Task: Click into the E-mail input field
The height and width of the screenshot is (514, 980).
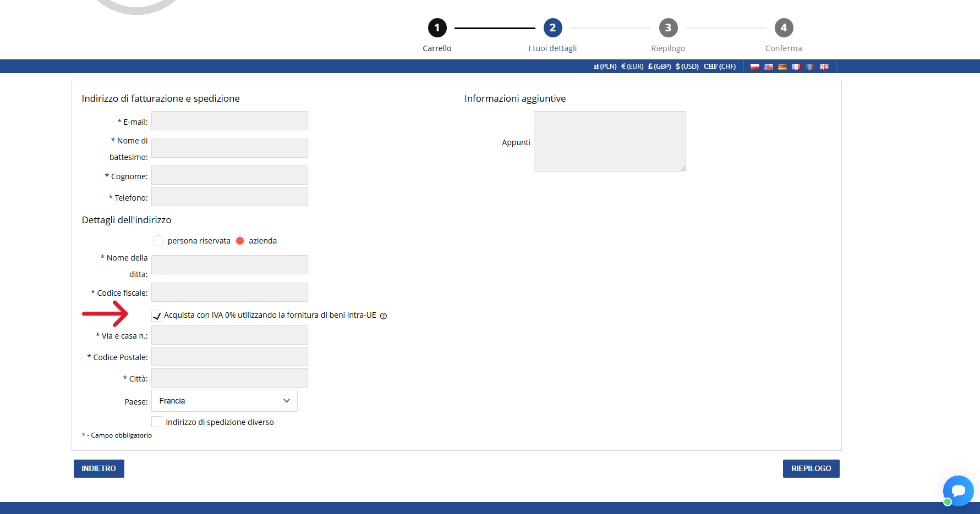Action: (229, 121)
